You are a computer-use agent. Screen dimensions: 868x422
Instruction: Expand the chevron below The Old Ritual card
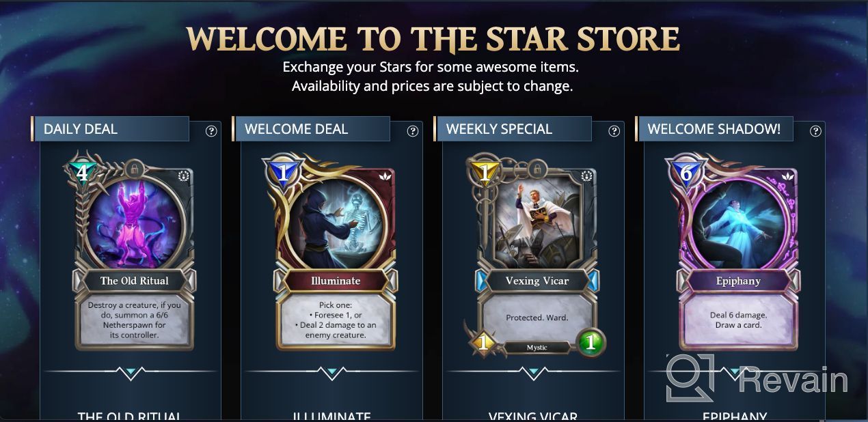(131, 373)
